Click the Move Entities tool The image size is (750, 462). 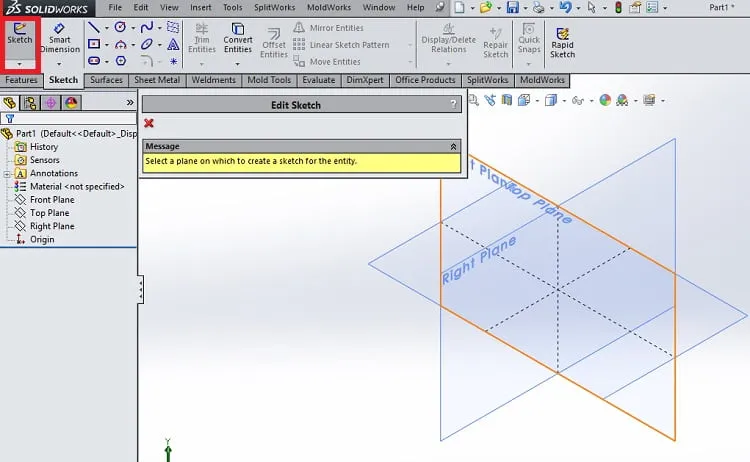click(x=327, y=61)
